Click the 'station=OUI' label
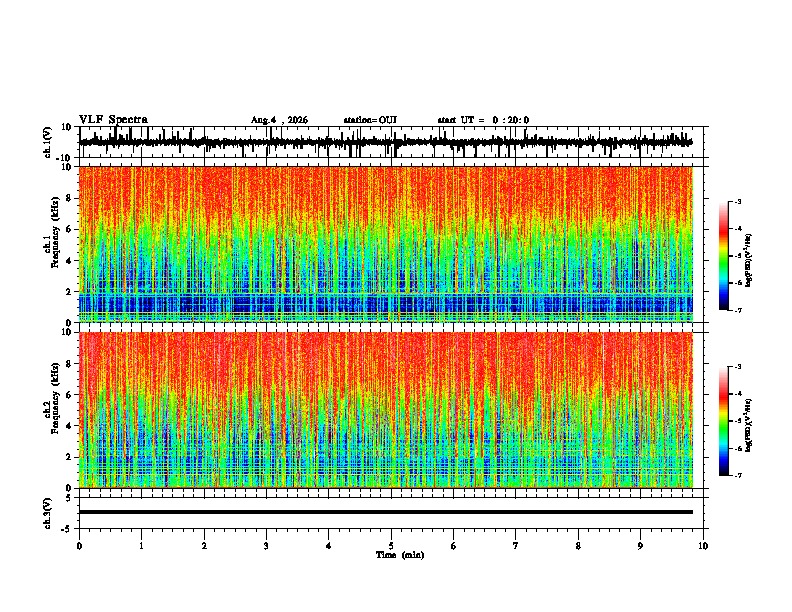Viewport: 792px width, 612px height. [370, 120]
